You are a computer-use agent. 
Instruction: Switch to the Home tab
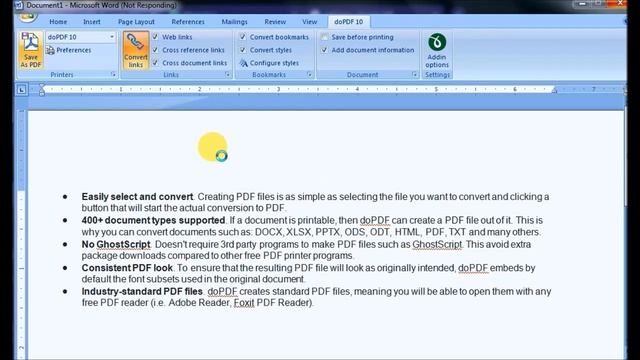(x=58, y=22)
